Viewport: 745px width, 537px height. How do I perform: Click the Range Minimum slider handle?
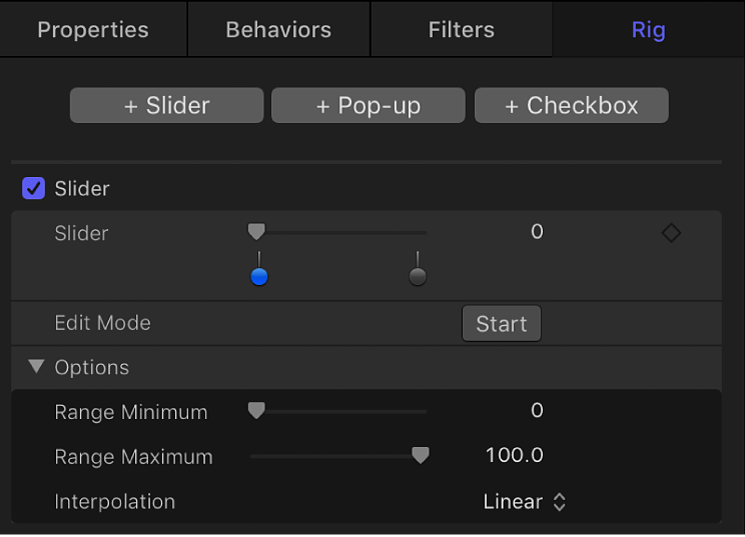(256, 410)
